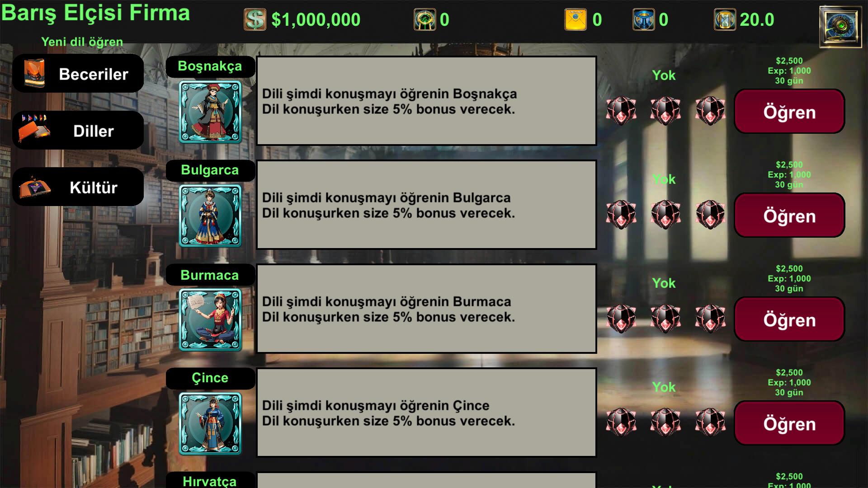The width and height of the screenshot is (868, 488).
Task: Click the yellow envelope mail icon
Action: (576, 19)
